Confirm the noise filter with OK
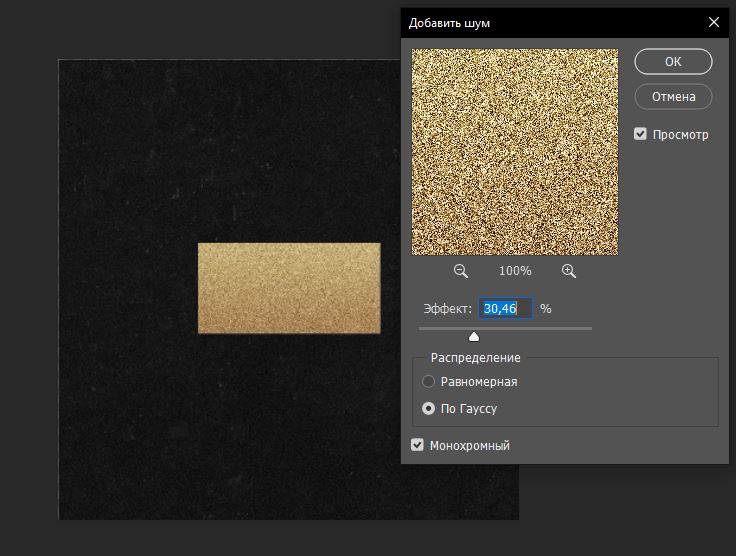Image resolution: width=736 pixels, height=556 pixels. (673, 61)
